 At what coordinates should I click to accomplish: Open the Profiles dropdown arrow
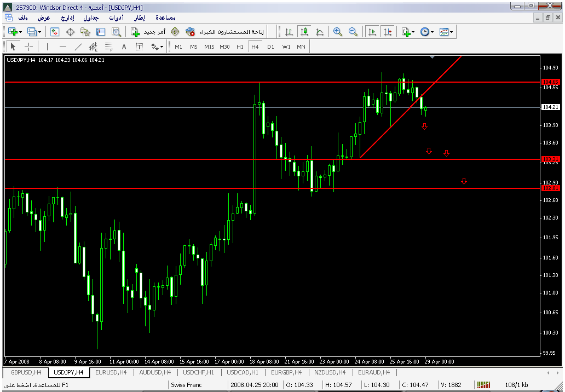[39, 32]
